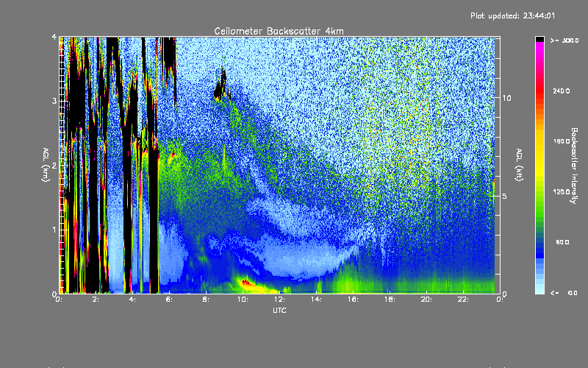Viewport: 588px width, 368px height.
Task: Click the red high-backscatter spot near 10 UTC
Action: point(246,282)
